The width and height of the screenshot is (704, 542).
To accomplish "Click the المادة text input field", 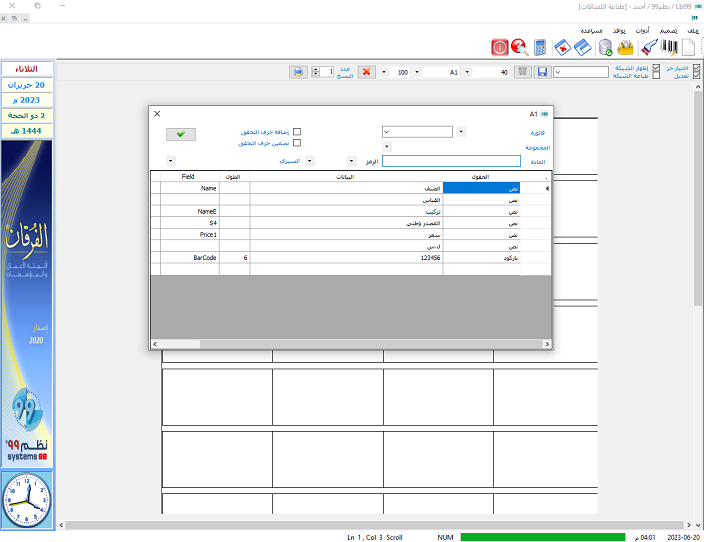I will click(x=451, y=160).
